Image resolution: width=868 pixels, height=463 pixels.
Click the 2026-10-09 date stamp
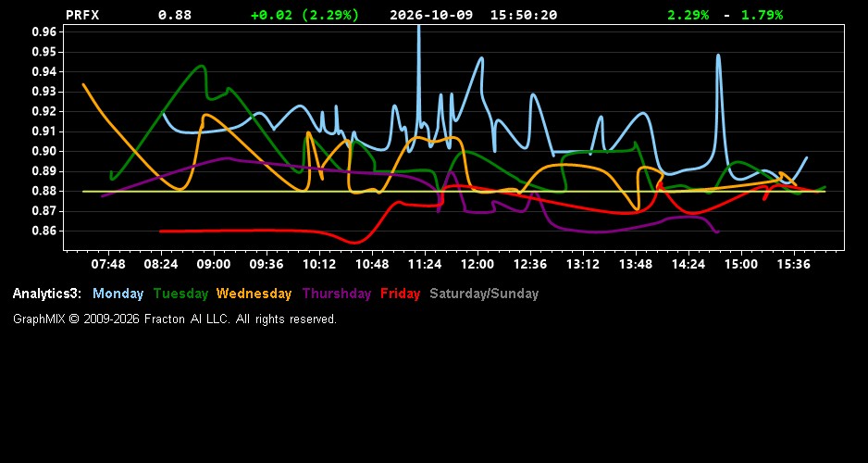click(x=431, y=15)
